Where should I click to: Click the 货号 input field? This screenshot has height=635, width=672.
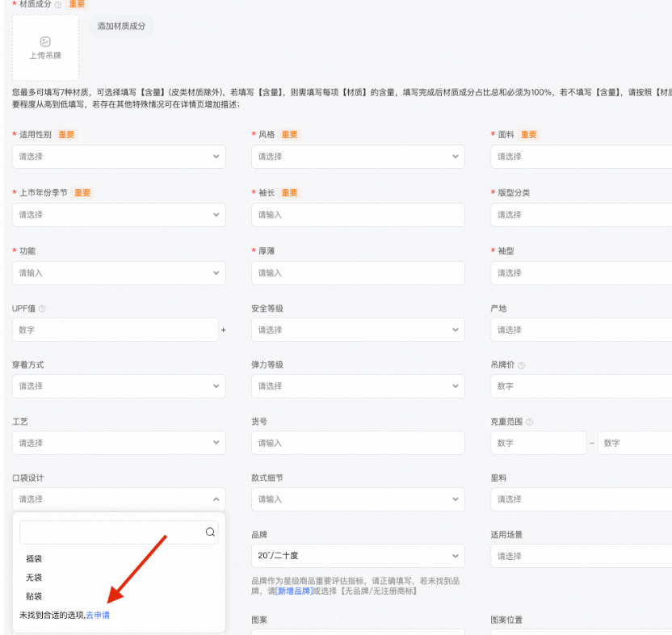[x=358, y=443]
